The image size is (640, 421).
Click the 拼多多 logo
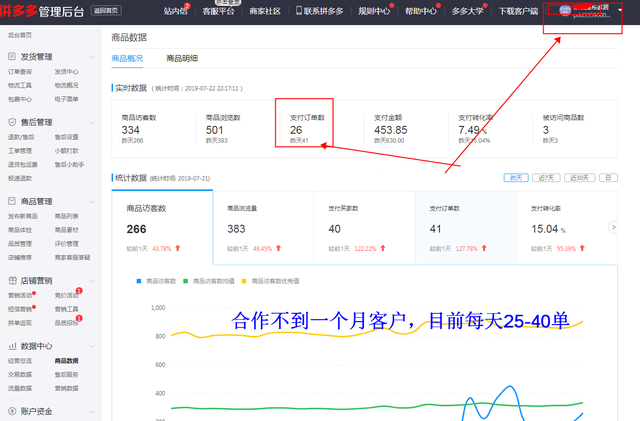point(19,10)
